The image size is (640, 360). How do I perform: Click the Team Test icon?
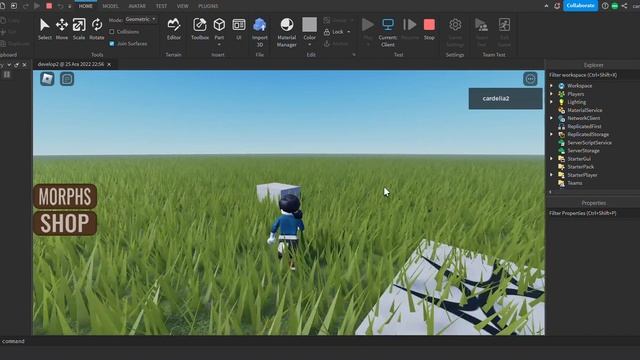click(x=482, y=25)
